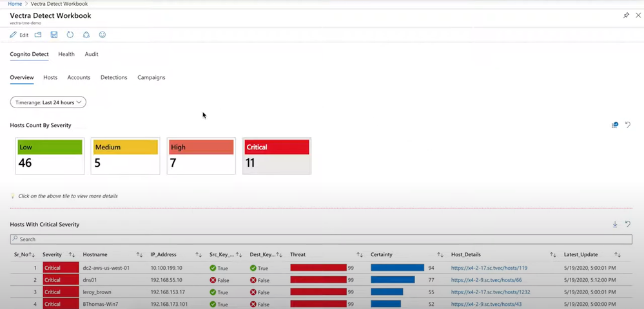The height and width of the screenshot is (309, 644).
Task: Switch to the Audit tab
Action: [92, 54]
